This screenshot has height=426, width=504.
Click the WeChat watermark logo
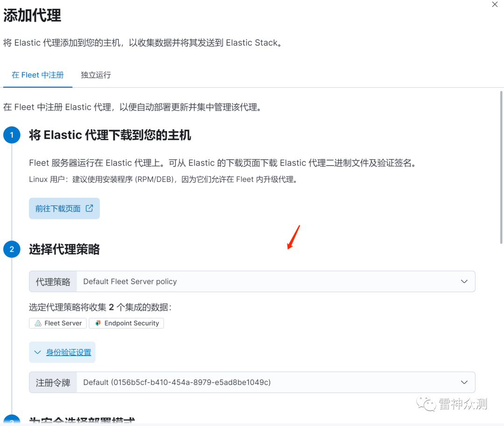click(x=426, y=404)
